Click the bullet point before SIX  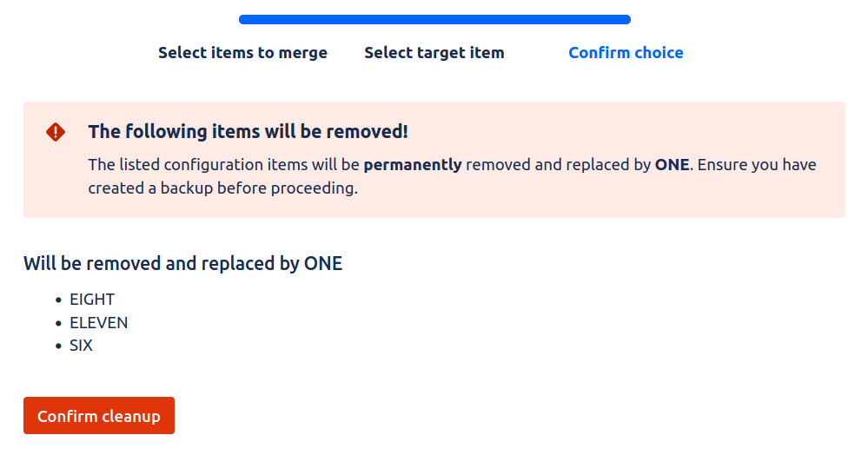(x=58, y=346)
